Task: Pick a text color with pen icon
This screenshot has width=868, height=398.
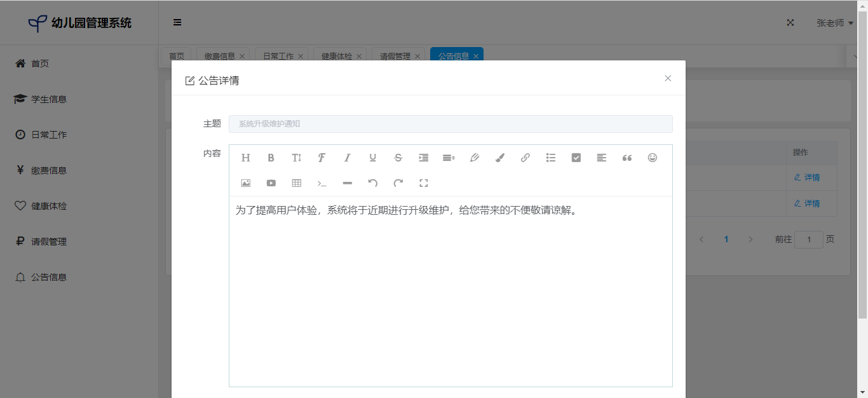Action: pyautogui.click(x=474, y=158)
